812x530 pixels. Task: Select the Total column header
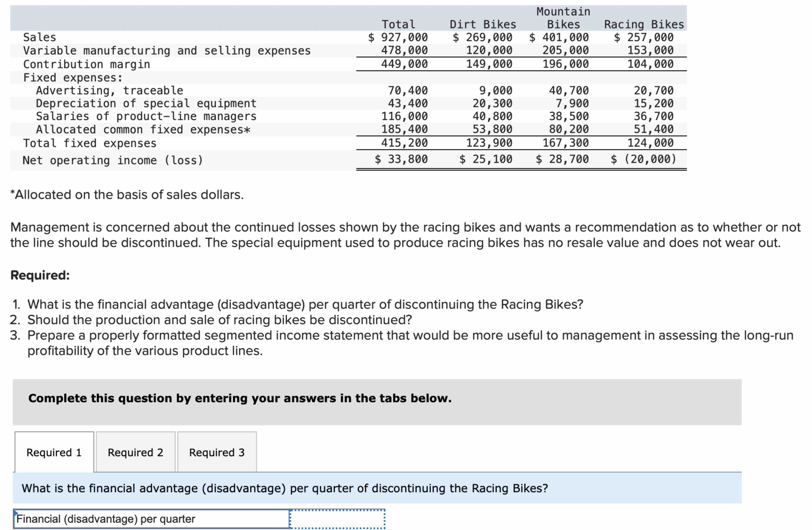[399, 24]
